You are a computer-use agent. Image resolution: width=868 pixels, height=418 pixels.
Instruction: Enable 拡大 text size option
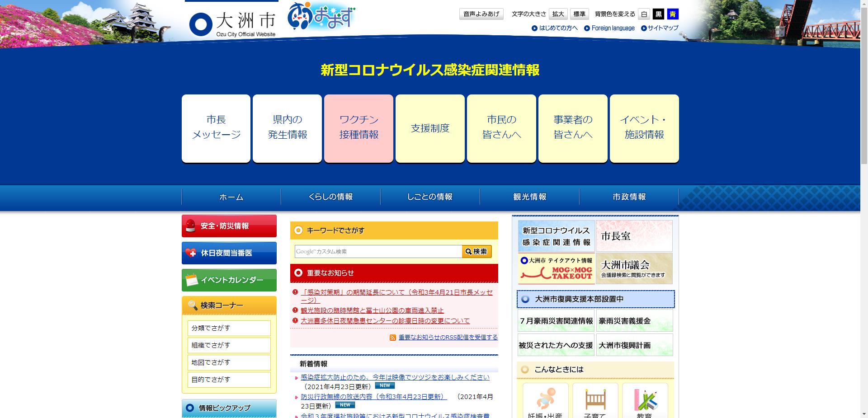[x=558, y=14]
